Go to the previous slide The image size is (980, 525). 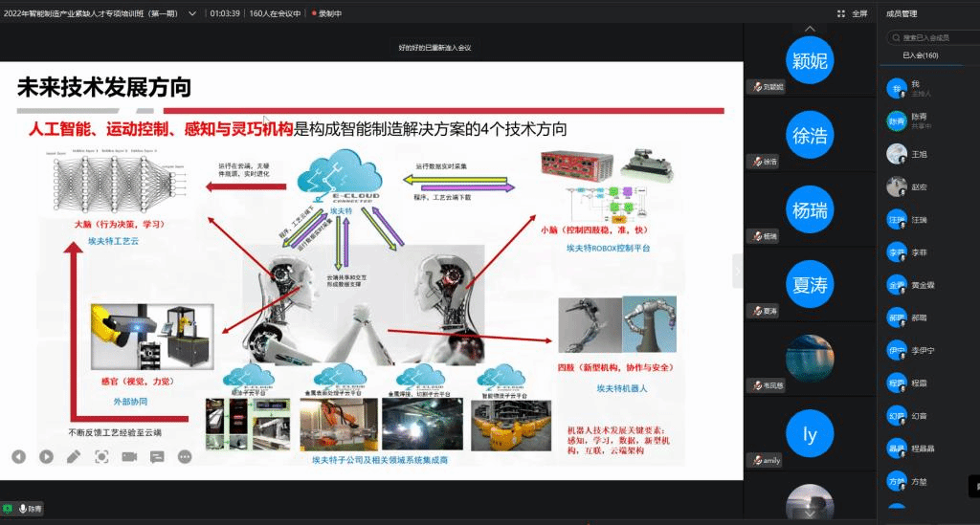coord(19,457)
